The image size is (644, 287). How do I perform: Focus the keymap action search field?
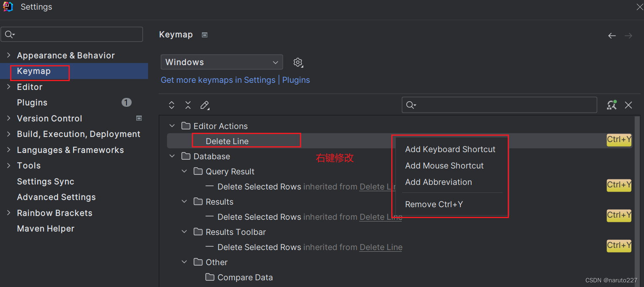click(x=499, y=105)
